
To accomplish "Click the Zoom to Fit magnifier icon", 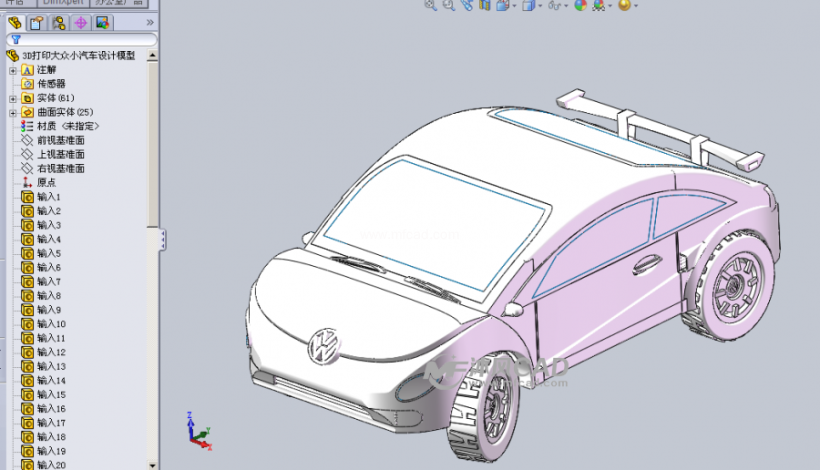I will 430,5.
